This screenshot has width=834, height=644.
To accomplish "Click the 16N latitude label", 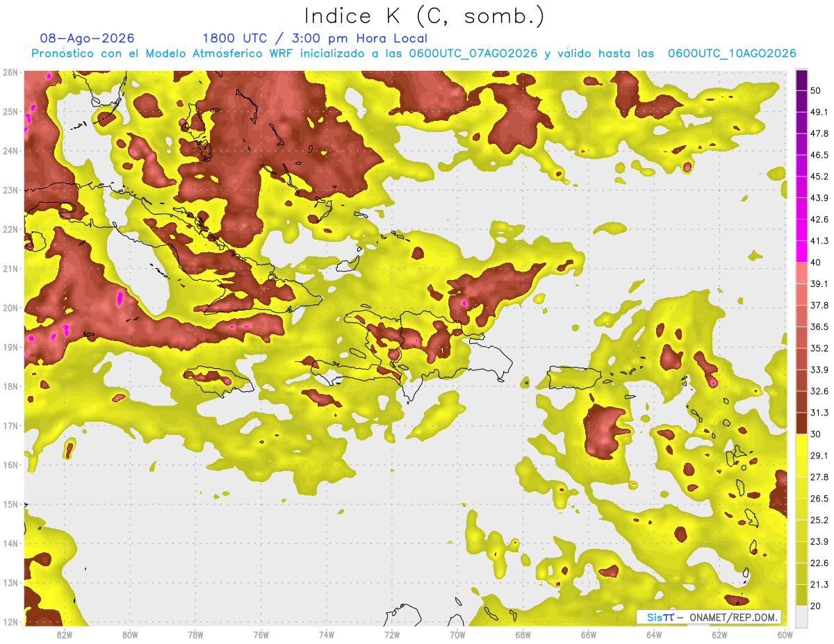I will (10, 465).
